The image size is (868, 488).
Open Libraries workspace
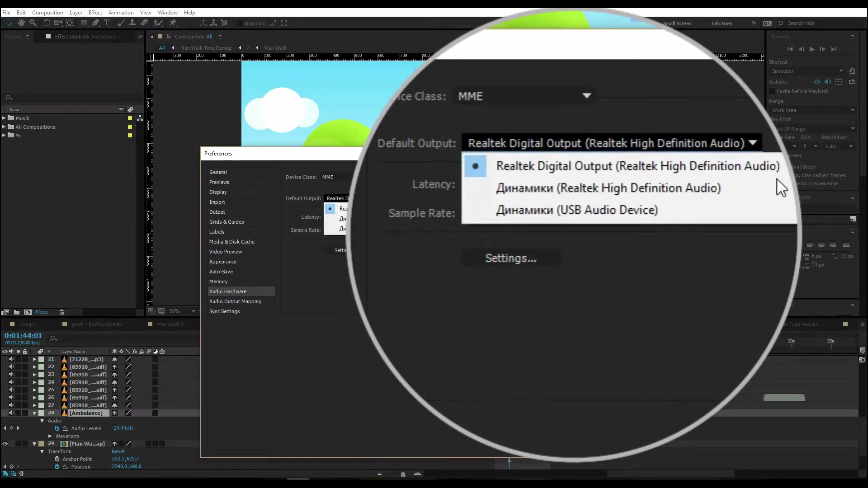pos(722,23)
